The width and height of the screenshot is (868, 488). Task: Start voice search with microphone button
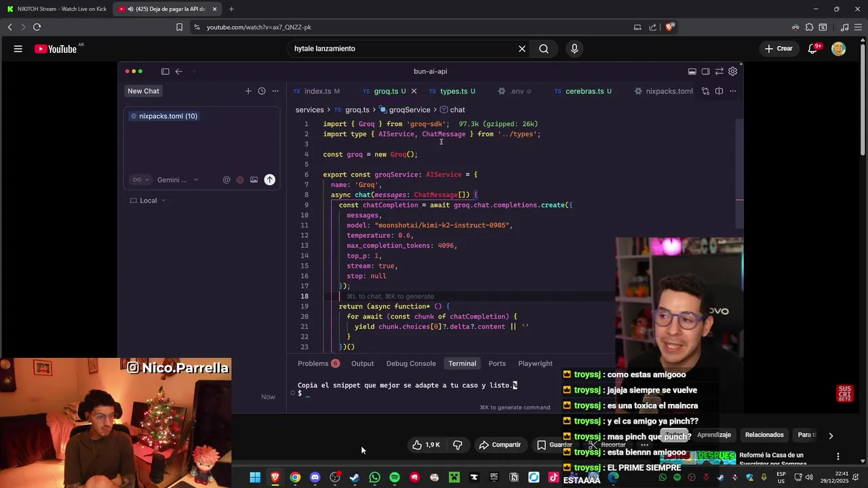574,49
